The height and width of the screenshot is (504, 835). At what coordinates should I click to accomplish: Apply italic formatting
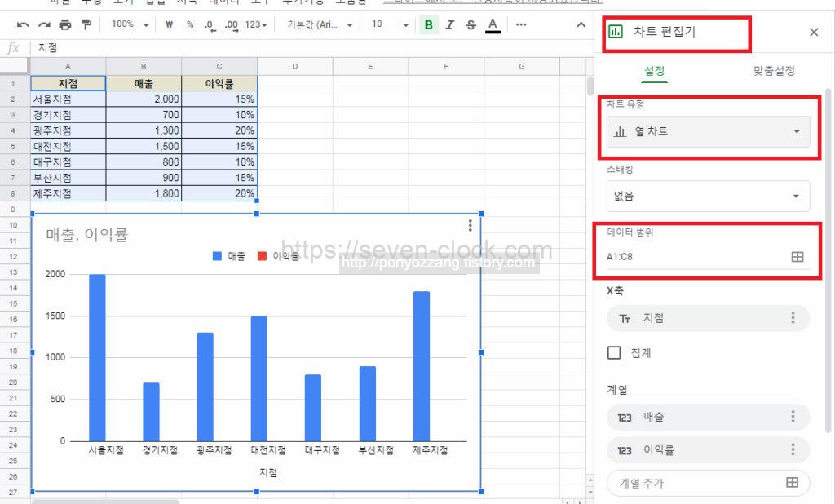click(x=449, y=25)
